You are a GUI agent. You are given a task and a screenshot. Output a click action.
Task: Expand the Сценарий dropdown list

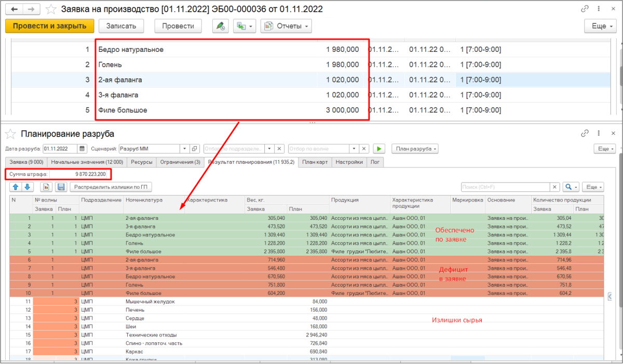(x=184, y=149)
